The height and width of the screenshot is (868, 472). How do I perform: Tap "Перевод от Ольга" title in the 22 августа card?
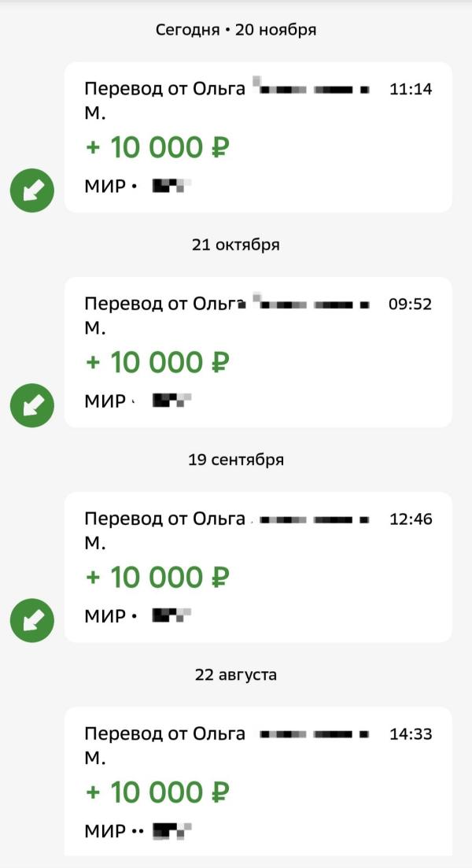[164, 734]
